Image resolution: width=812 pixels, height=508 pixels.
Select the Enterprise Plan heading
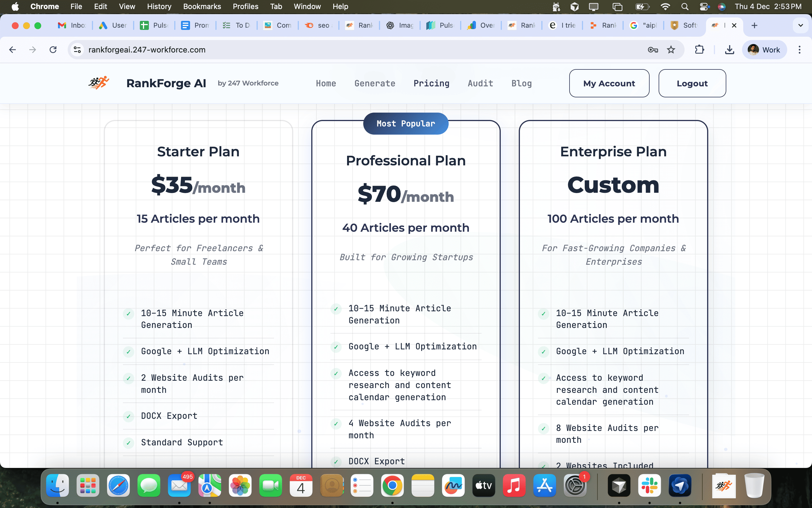[613, 152]
